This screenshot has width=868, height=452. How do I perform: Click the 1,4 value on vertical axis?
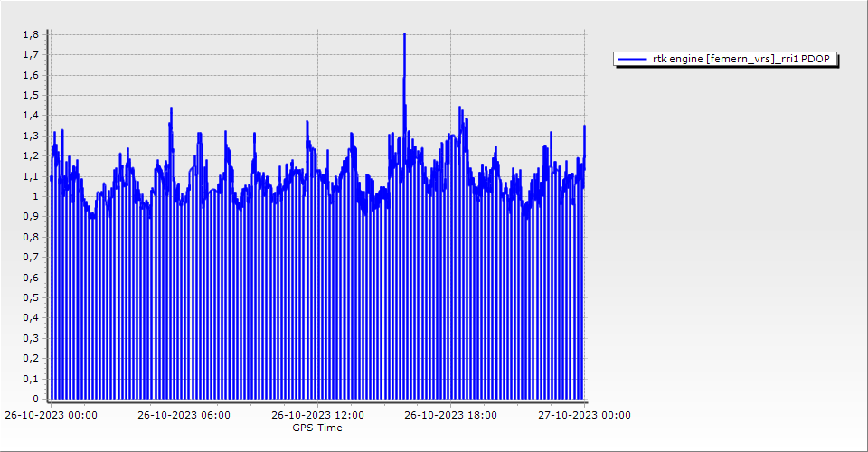[30, 115]
